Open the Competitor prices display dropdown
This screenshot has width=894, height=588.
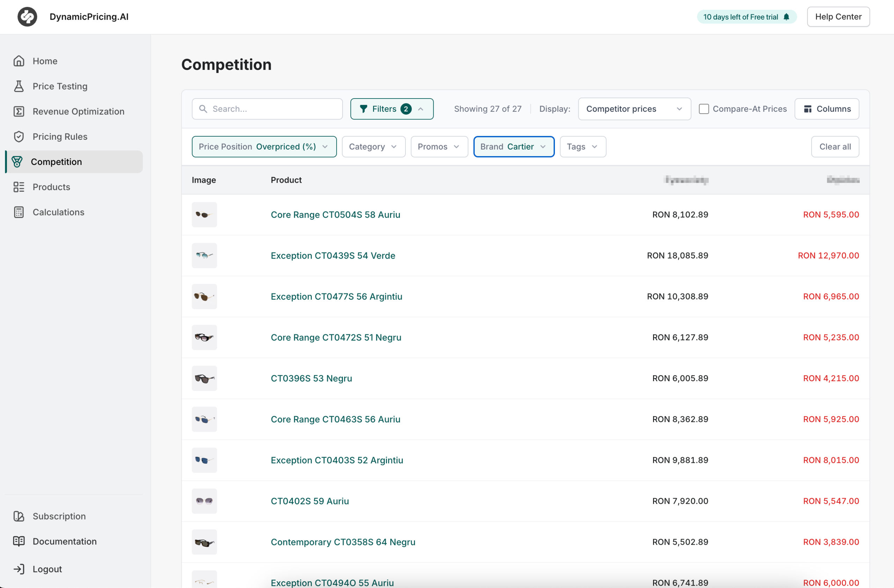pyautogui.click(x=634, y=109)
